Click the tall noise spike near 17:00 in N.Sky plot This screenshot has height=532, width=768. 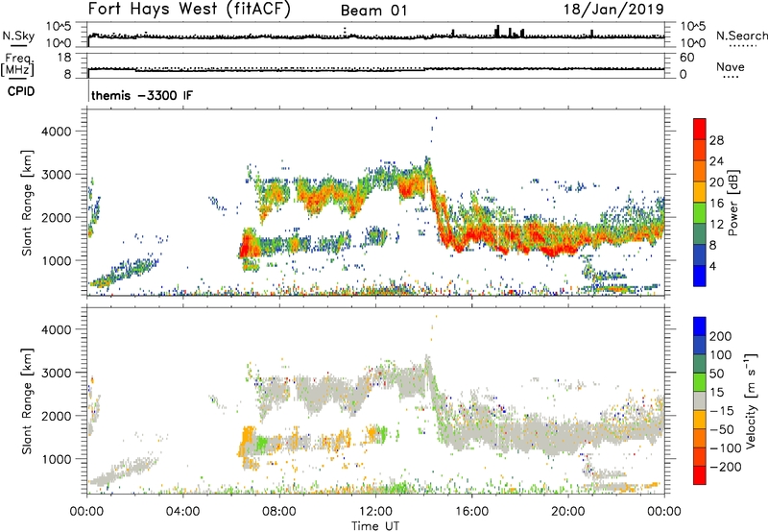pyautogui.click(x=497, y=32)
